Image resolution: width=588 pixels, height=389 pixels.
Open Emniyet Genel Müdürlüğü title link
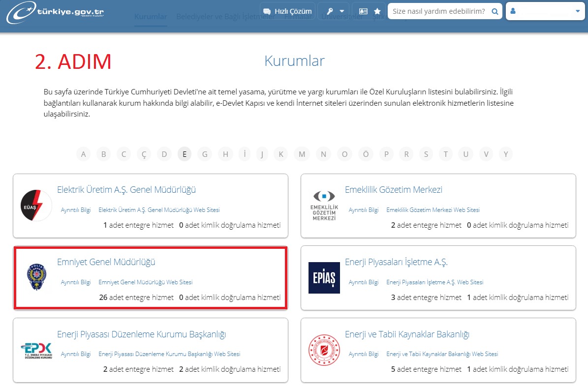pos(106,262)
